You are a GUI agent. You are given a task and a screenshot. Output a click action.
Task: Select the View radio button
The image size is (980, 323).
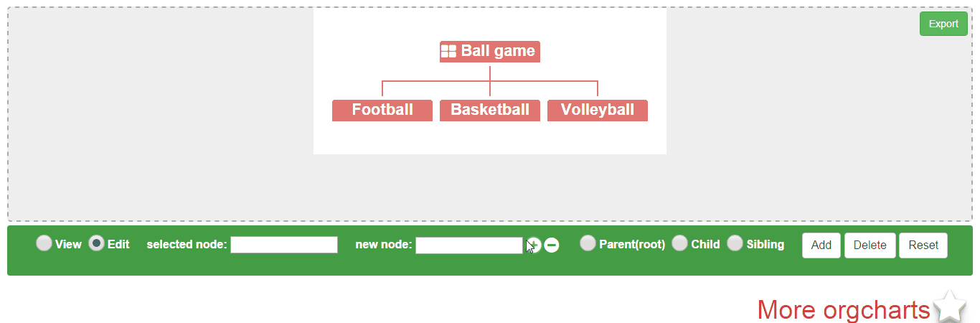tap(44, 243)
